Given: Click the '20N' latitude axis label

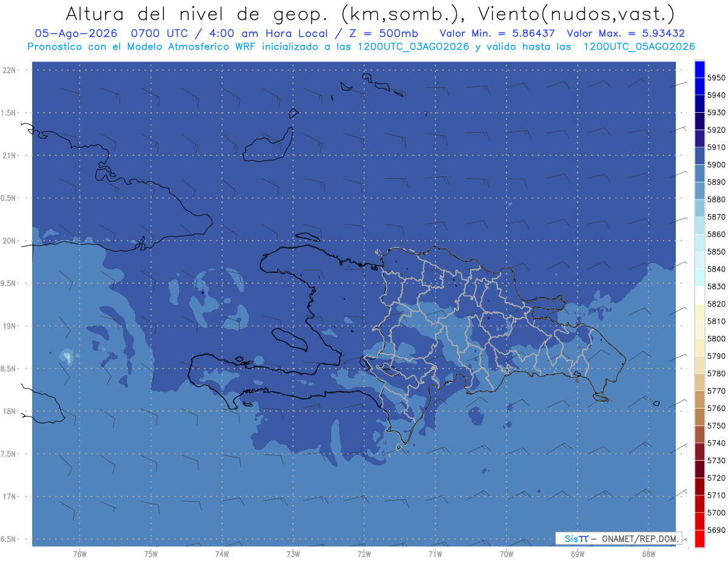Looking at the screenshot, I should [9, 241].
